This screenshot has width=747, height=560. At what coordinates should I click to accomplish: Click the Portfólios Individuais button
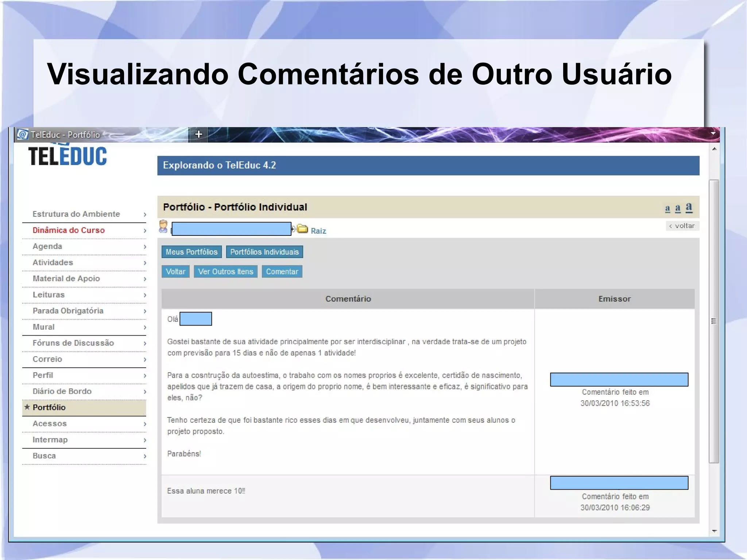pyautogui.click(x=264, y=252)
